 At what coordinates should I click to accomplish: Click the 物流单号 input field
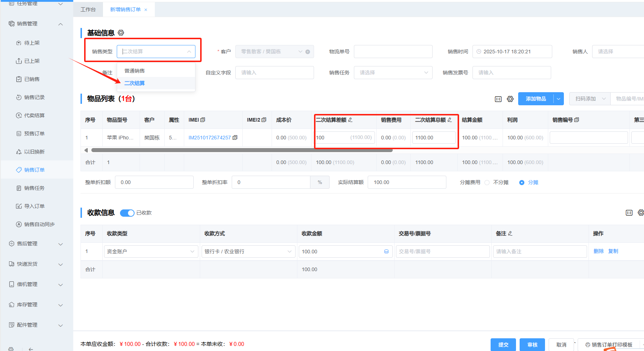click(x=393, y=52)
